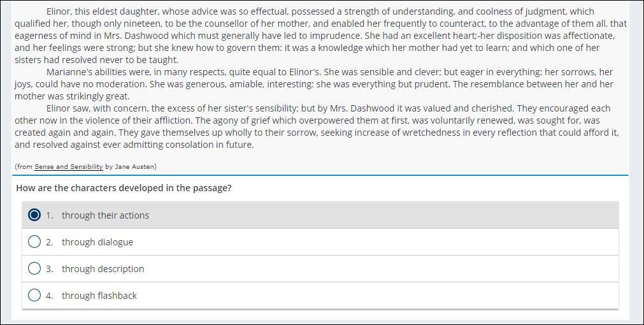Click the question 'How are the characters developed'
The width and height of the screenshot is (644, 325).
(124, 188)
